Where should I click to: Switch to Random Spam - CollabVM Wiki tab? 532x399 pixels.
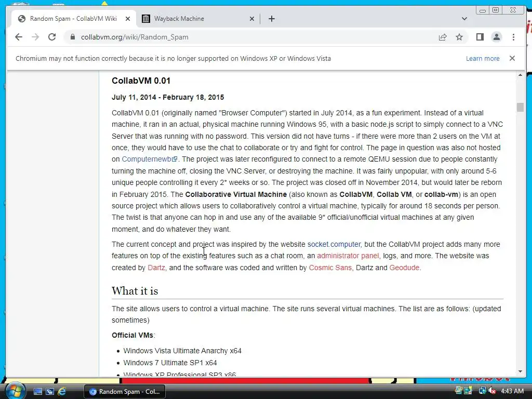click(x=73, y=19)
